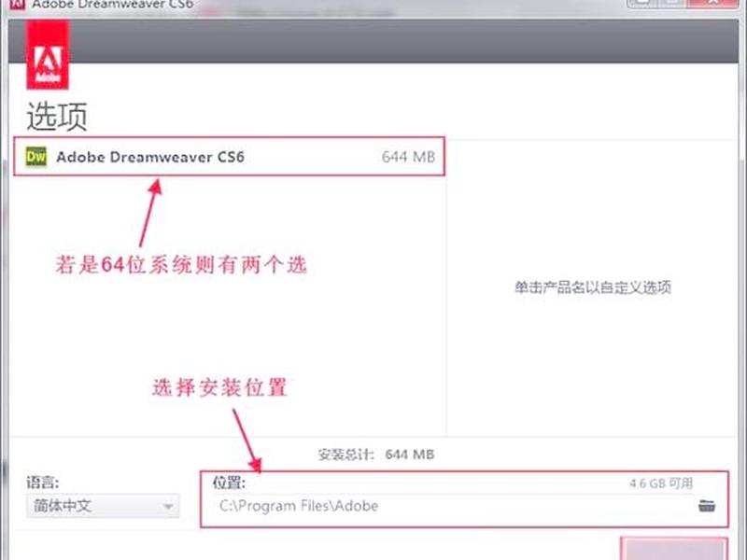Viewport: 747px width, 560px height.
Task: Click the 644 MB size on the product row
Action: pyautogui.click(x=408, y=157)
